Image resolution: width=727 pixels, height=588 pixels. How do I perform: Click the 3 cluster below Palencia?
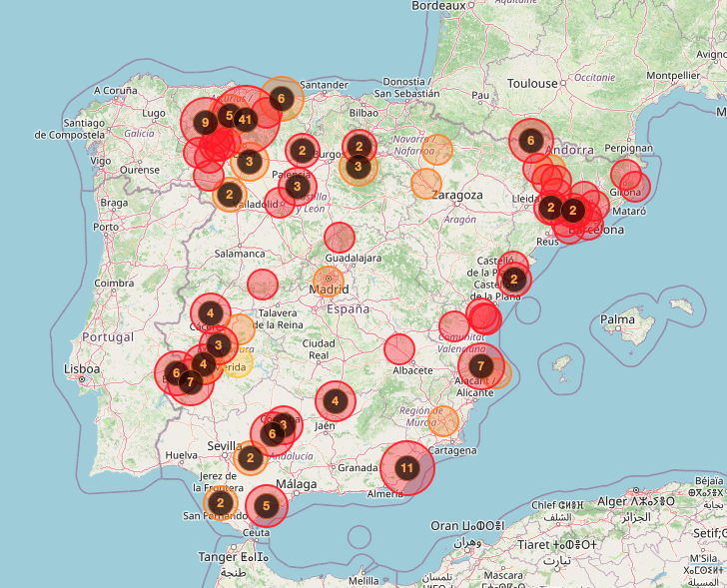pyautogui.click(x=298, y=187)
